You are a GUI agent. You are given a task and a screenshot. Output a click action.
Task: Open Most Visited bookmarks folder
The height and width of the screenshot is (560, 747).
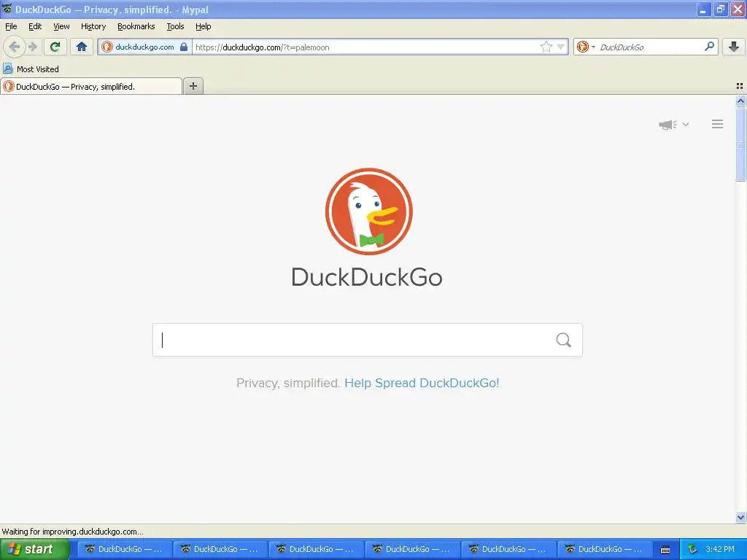click(x=31, y=69)
